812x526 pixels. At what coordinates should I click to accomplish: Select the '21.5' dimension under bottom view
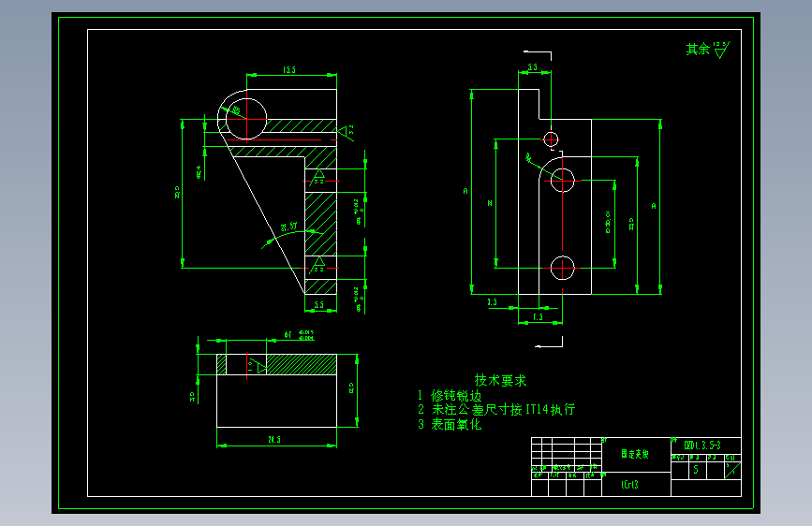coord(274,440)
